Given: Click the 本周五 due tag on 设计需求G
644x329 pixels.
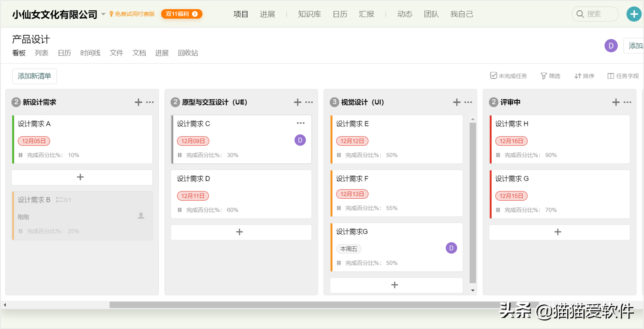Looking at the screenshot, I should click(349, 249).
